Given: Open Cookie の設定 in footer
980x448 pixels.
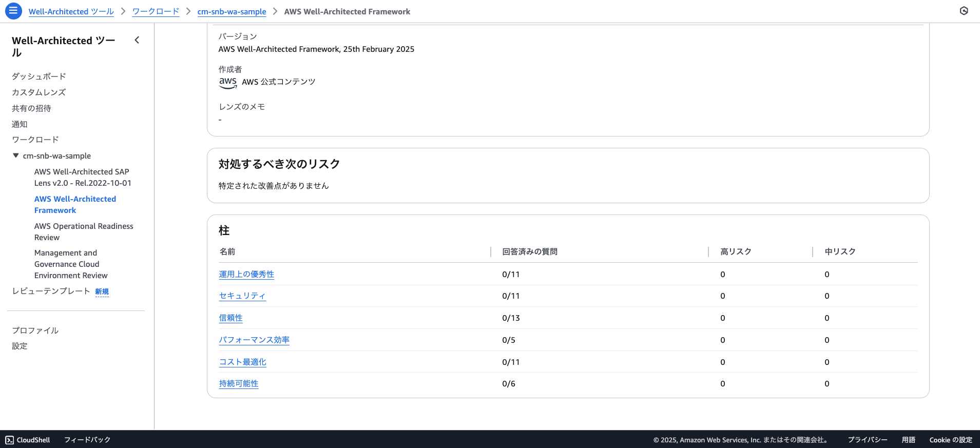Looking at the screenshot, I should (951, 440).
